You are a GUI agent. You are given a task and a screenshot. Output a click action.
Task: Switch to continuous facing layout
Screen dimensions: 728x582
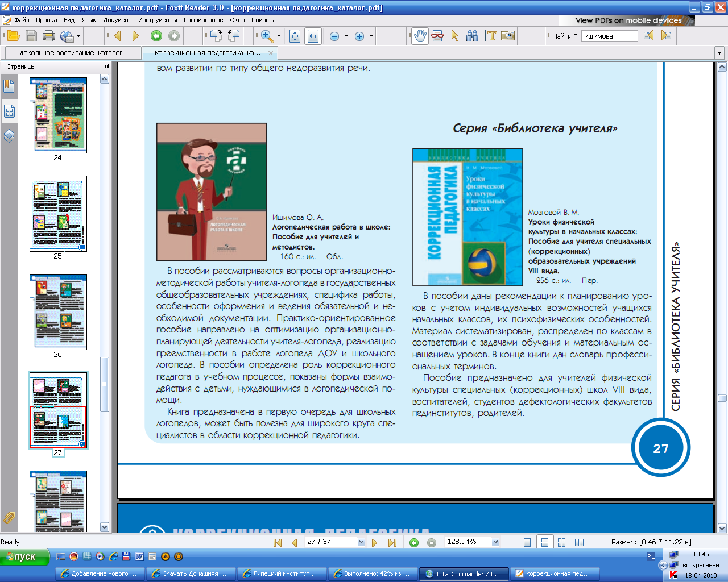pyautogui.click(x=562, y=542)
